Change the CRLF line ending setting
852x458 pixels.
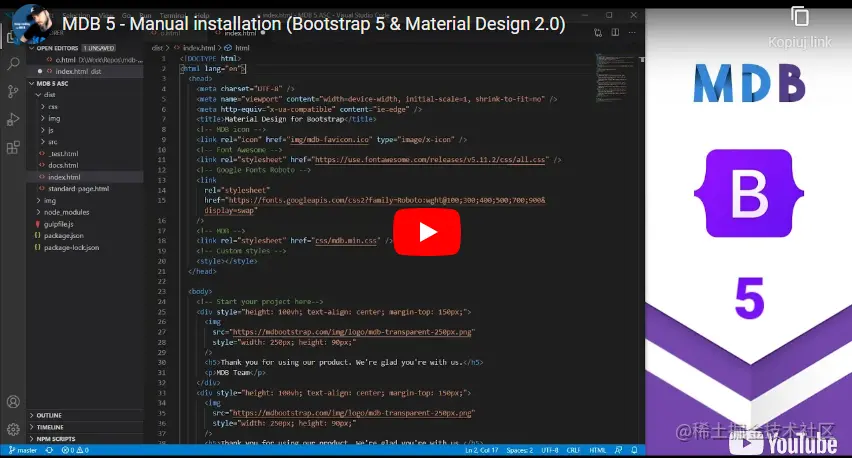click(x=573, y=450)
